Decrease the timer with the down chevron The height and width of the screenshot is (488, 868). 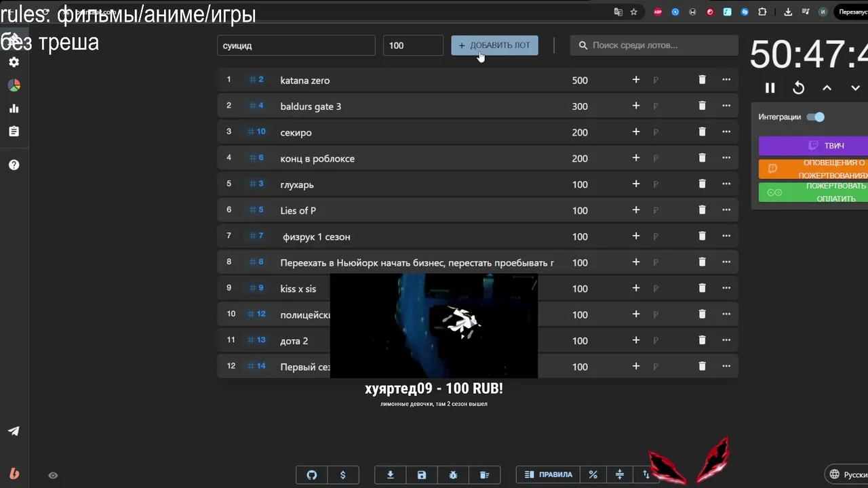(856, 87)
